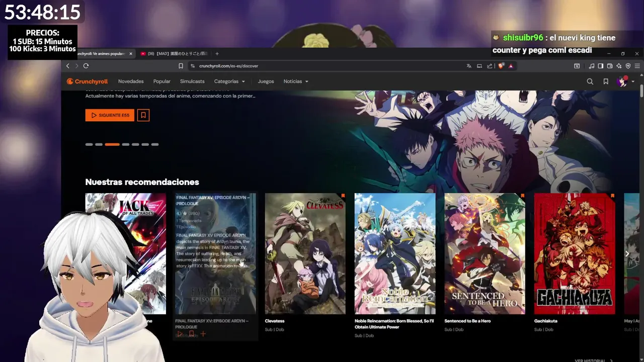Open the Clevatess poster thumbnail
Screen dimensions: 644x362
click(305, 253)
